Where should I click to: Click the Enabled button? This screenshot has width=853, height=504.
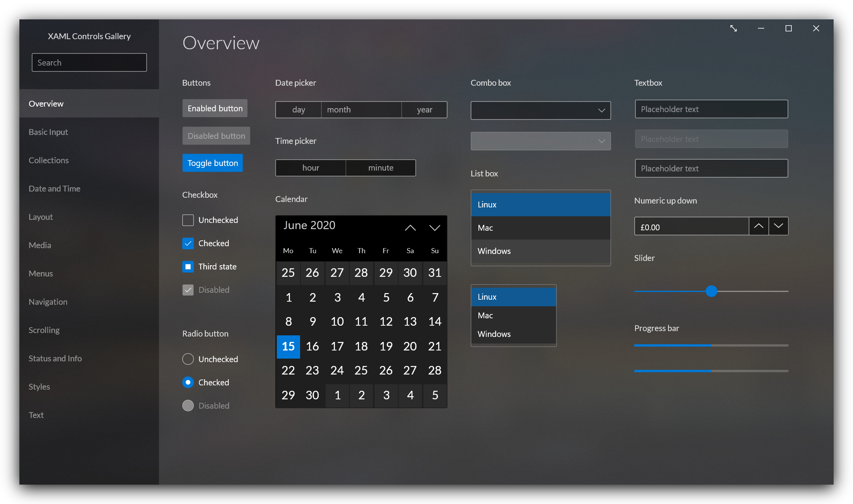tap(215, 109)
